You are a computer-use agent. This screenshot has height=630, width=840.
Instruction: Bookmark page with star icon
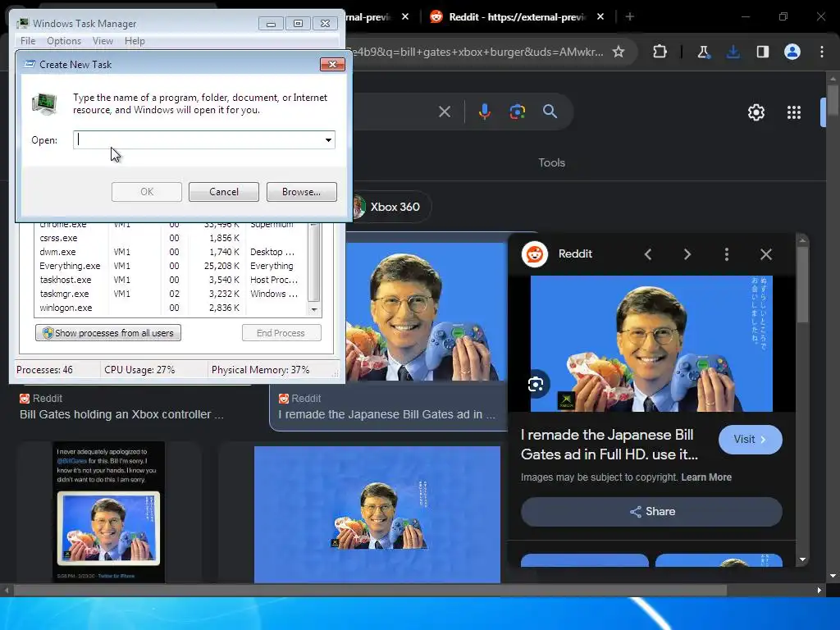619,52
